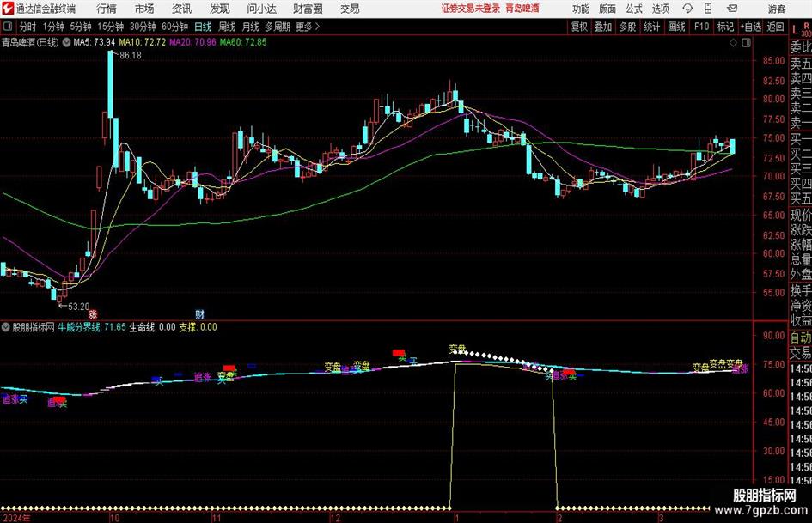Viewport: 812px width, 523px height.
Task: Open the 股朋指标网 indicator dropdown arrow
Action: [x=6, y=327]
